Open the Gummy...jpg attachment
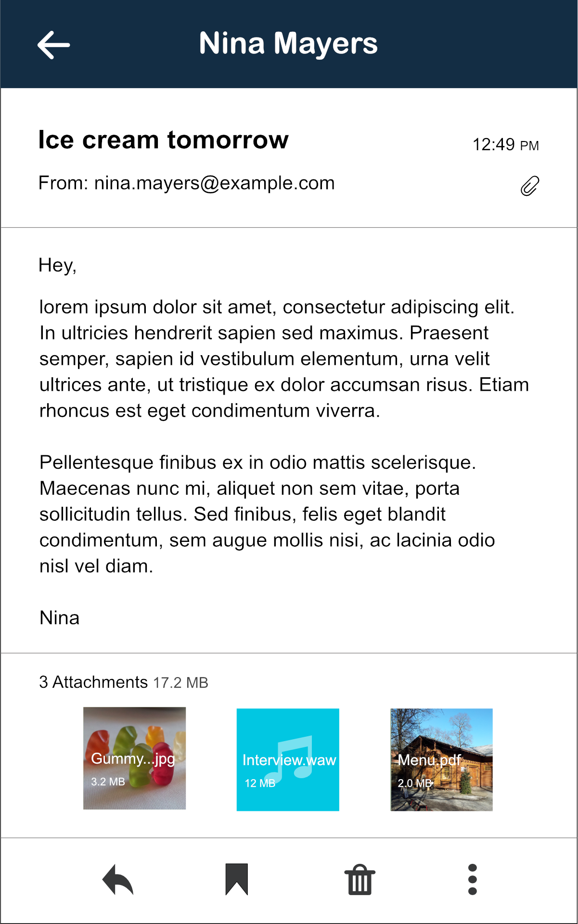Screen dimensions: 578x924 (x=134, y=758)
